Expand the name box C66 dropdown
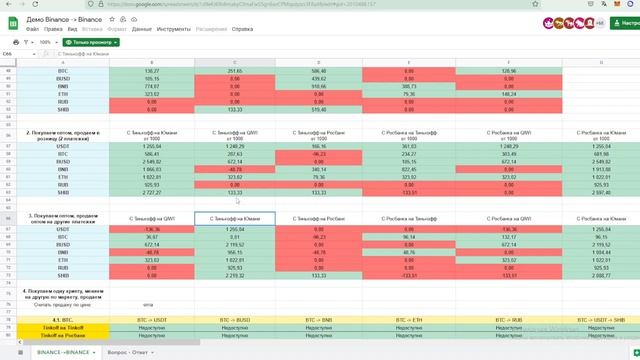The width and height of the screenshot is (640, 360). [x=34, y=54]
